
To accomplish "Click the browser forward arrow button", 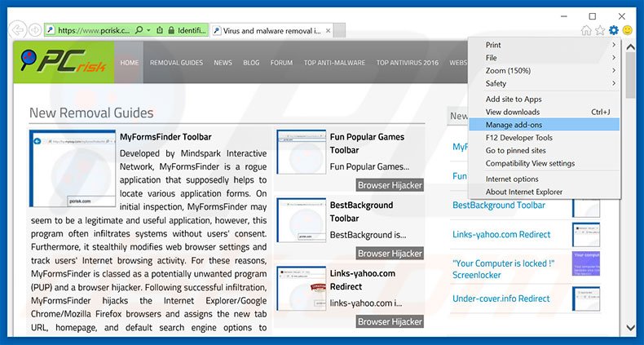I will 35,30.
